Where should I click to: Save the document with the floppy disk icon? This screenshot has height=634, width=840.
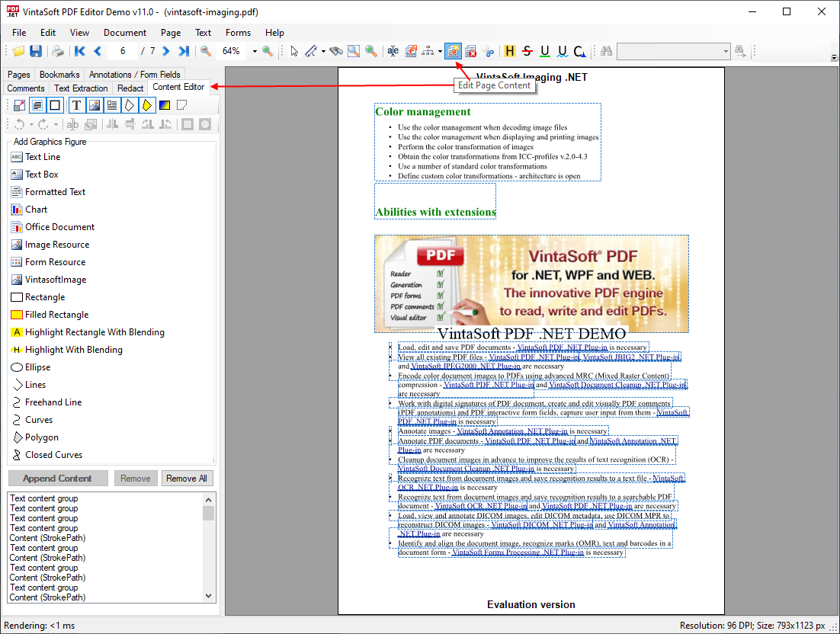click(36, 51)
